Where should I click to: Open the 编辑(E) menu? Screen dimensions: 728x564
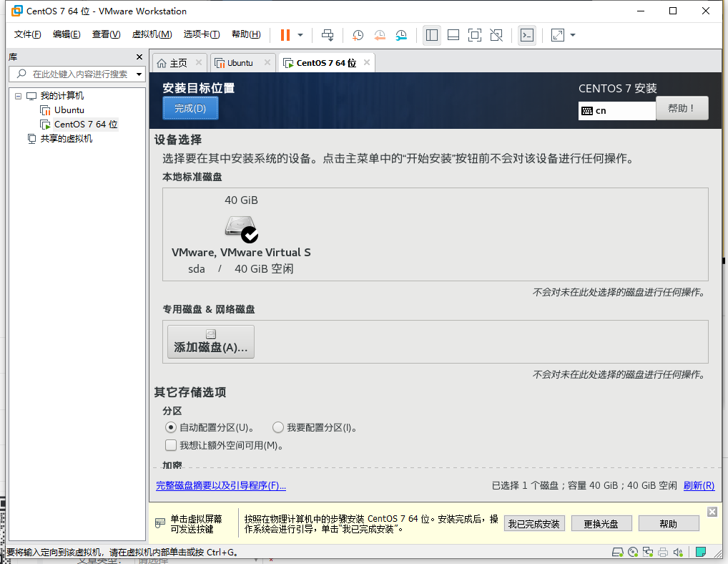[x=67, y=34]
